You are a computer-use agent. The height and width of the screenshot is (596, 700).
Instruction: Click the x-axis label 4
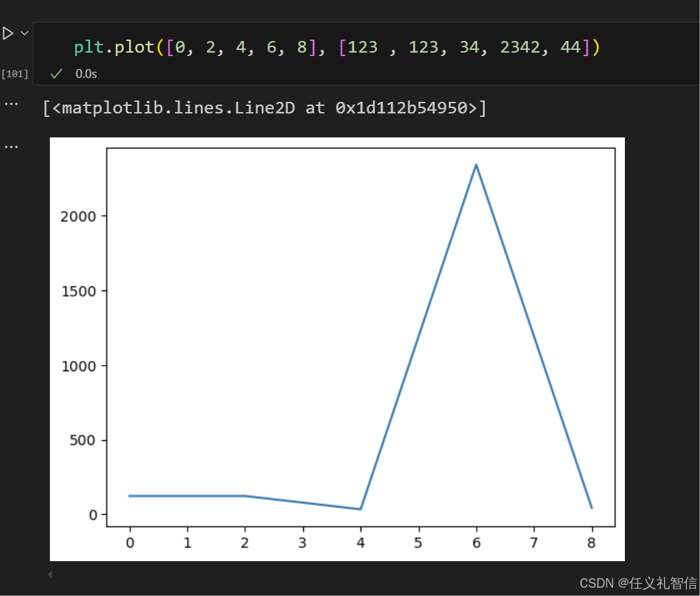(361, 543)
